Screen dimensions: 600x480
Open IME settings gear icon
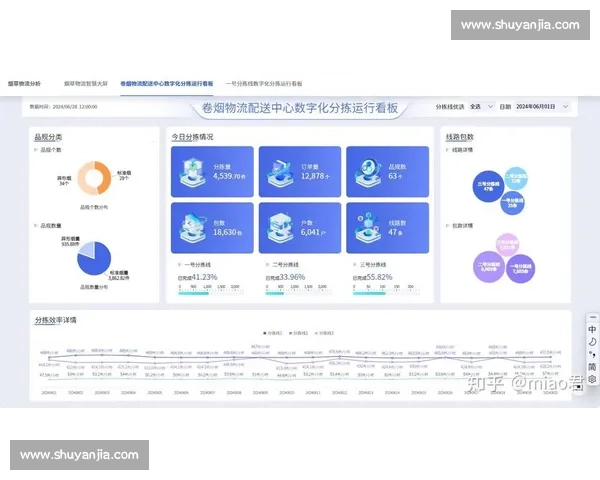[x=592, y=379]
